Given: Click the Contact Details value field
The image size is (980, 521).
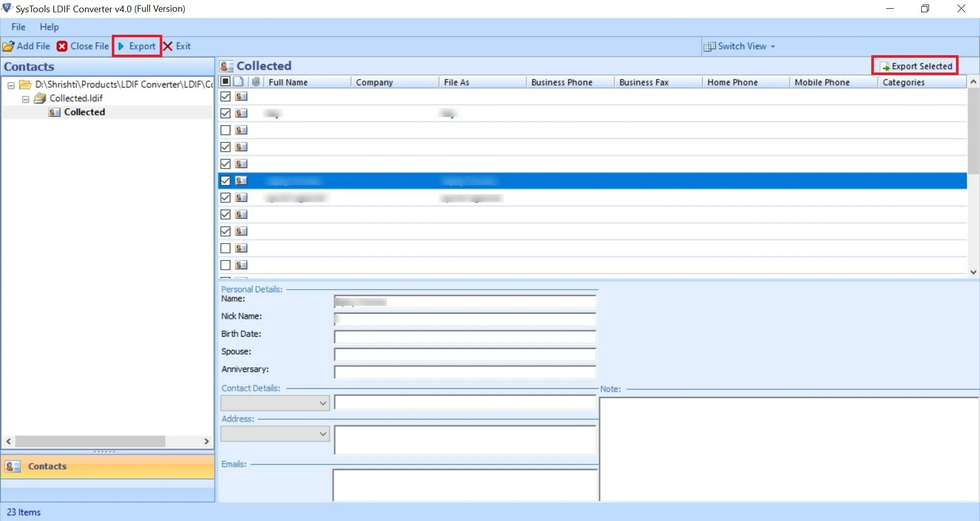Looking at the screenshot, I should pyautogui.click(x=464, y=402).
